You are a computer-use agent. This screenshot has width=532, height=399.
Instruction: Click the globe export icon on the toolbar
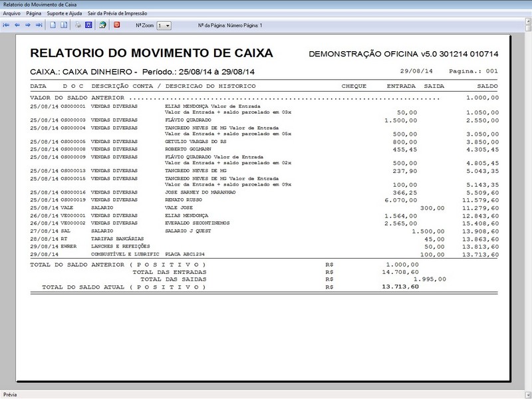click(x=103, y=25)
